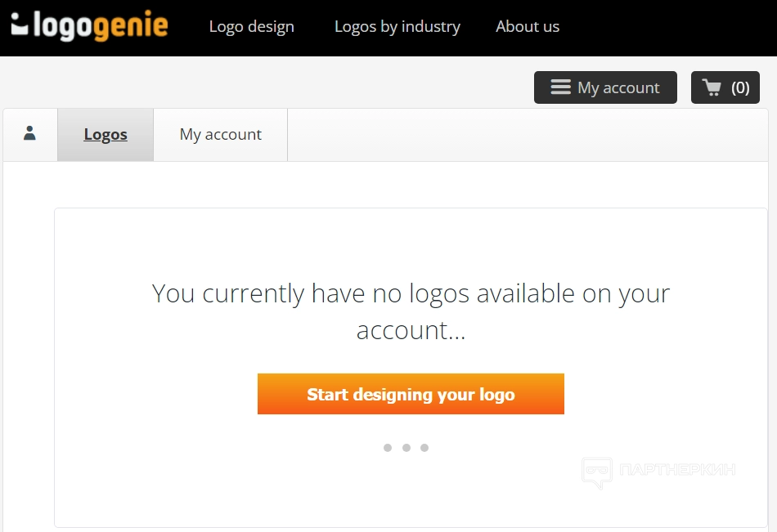Open the Logos by industry menu
This screenshot has height=532, width=777.
tap(397, 27)
